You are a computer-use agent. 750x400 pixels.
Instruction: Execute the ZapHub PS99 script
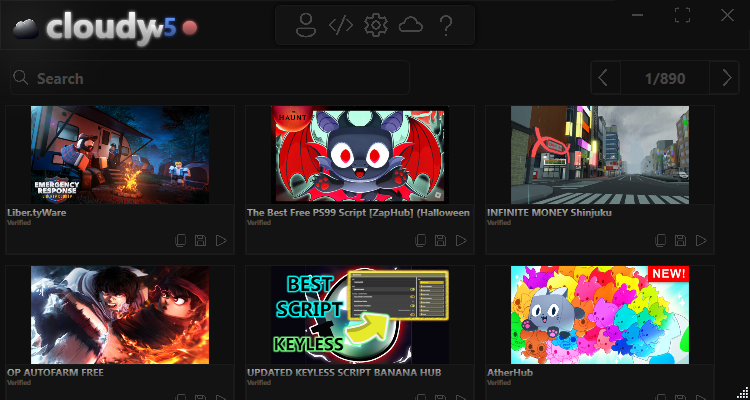461,240
